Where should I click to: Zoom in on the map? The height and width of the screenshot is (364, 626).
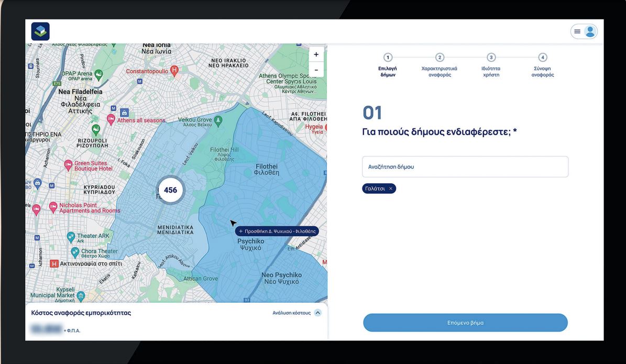316,54
